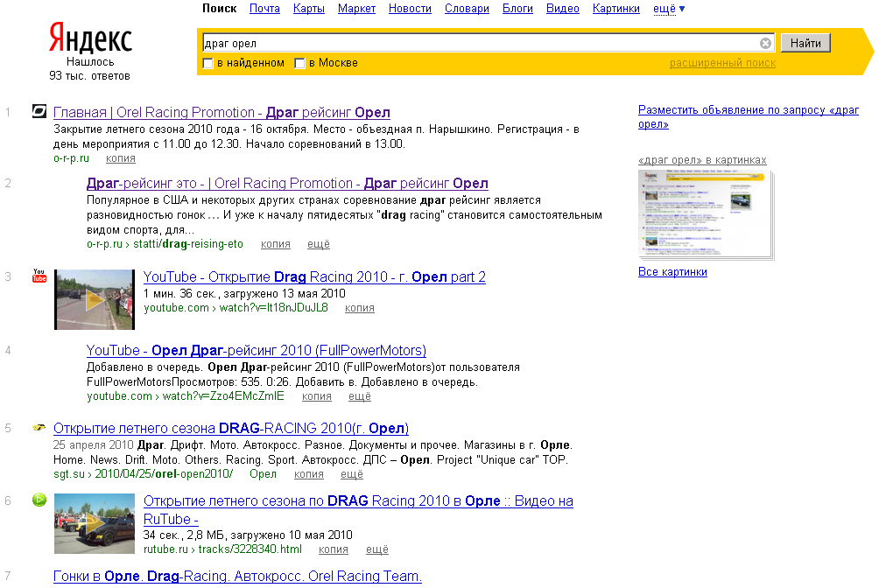Switch to the Новости tab
Image resolution: width=879 pixels, height=588 pixels.
410,9
